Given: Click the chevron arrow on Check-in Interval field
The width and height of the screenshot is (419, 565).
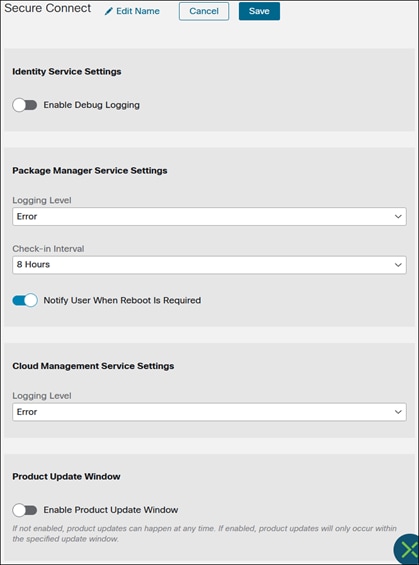Looking at the screenshot, I should click(x=398, y=265).
